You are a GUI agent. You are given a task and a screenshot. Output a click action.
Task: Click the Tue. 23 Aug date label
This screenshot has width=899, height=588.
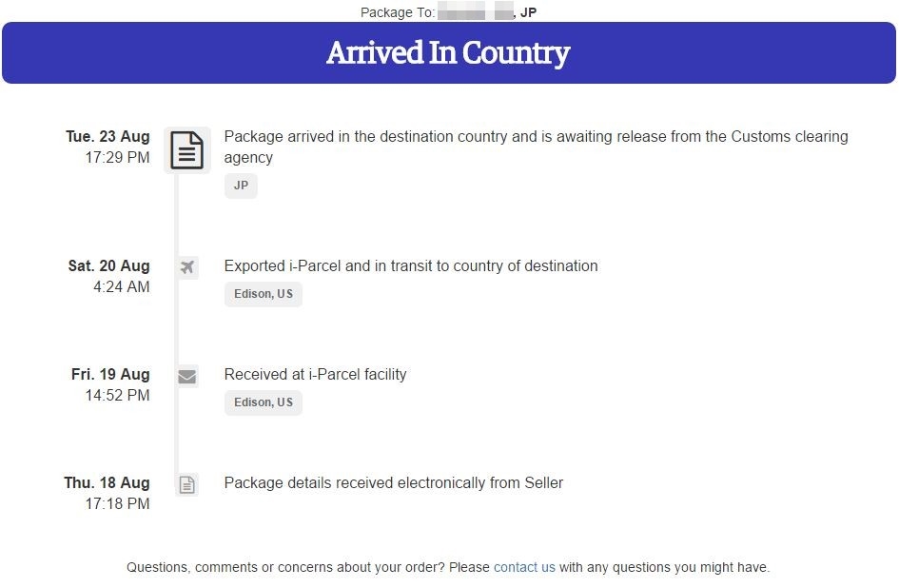point(107,136)
